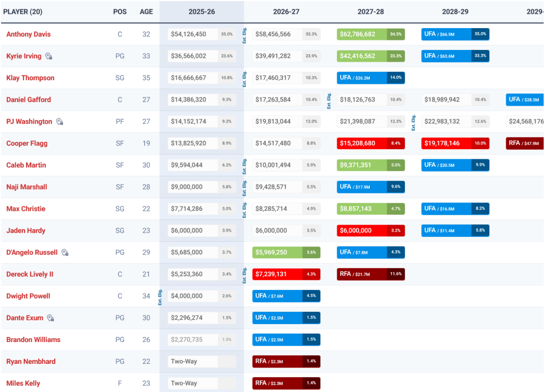Viewport: 544px width, 392px height.
Task: Click Ryan Nembhard's dark red RFA badge
Action: (286, 362)
